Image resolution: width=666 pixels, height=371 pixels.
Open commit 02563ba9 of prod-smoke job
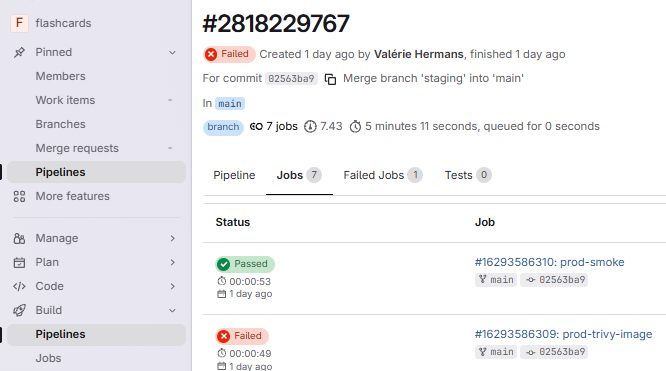pyautogui.click(x=554, y=280)
